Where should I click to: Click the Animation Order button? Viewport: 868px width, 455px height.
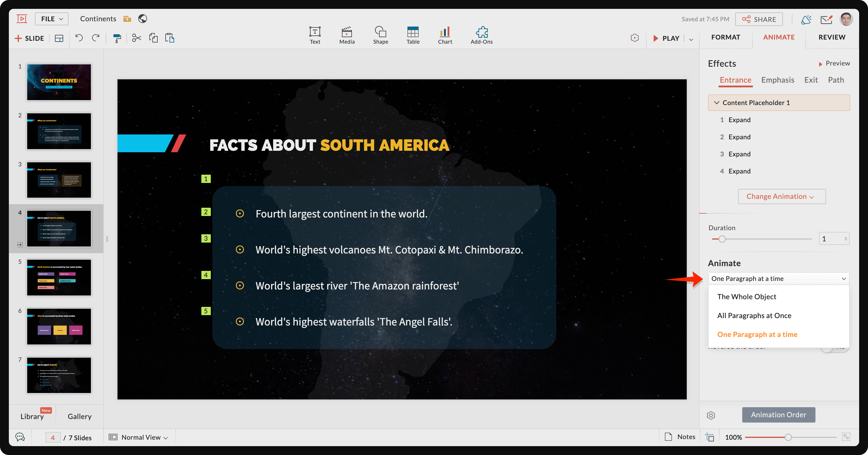778,415
